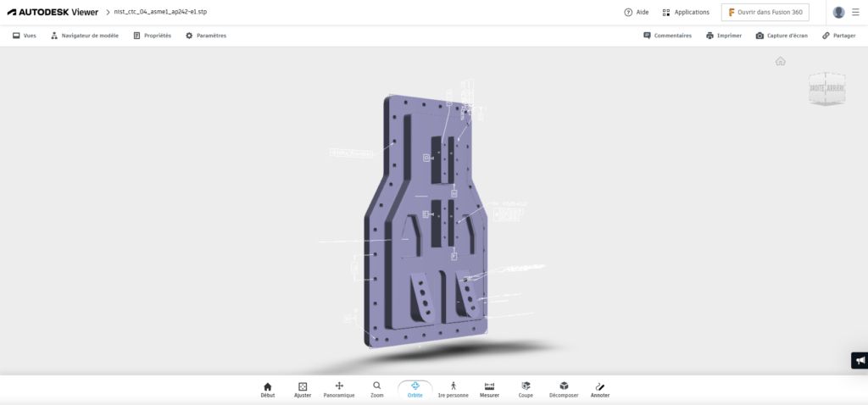This screenshot has height=405, width=868.
Task: Click the Imprimer print button
Action: tap(724, 36)
